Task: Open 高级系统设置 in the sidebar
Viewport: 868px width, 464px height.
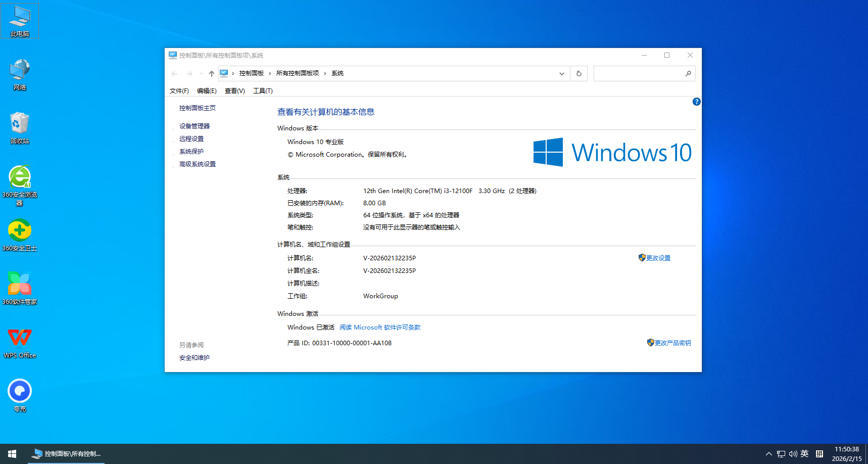Action: [198, 164]
